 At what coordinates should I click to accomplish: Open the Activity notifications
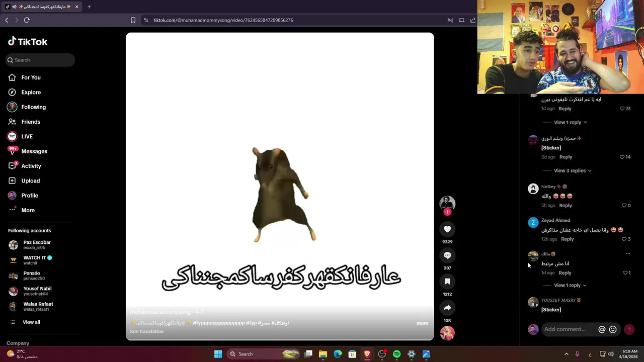point(24,166)
